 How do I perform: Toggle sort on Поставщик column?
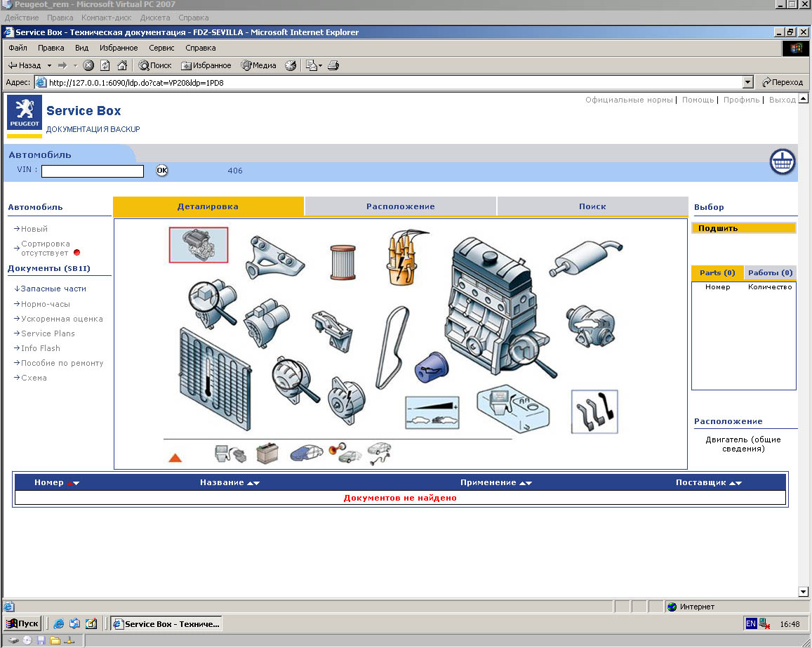click(735, 483)
